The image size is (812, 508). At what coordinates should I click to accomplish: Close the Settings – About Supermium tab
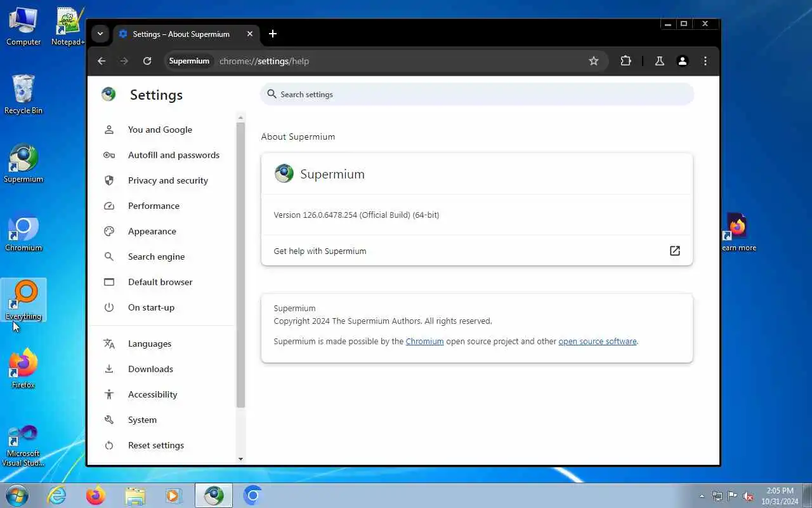(250, 34)
